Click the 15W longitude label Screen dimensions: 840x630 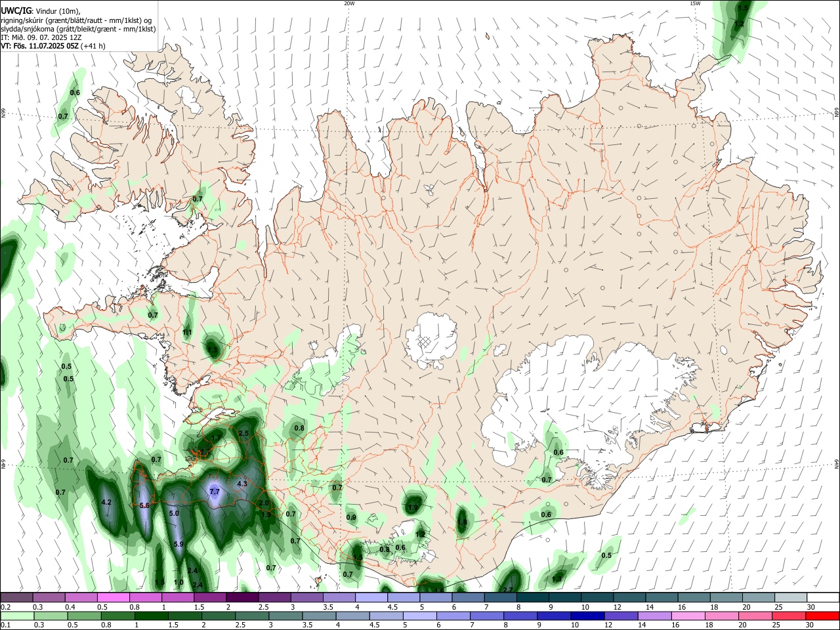pyautogui.click(x=694, y=3)
